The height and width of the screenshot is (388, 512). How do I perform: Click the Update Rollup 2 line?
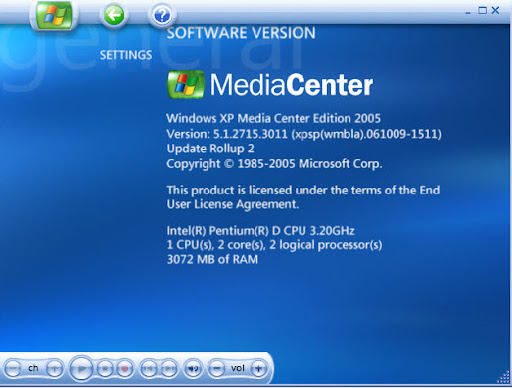tap(210, 149)
